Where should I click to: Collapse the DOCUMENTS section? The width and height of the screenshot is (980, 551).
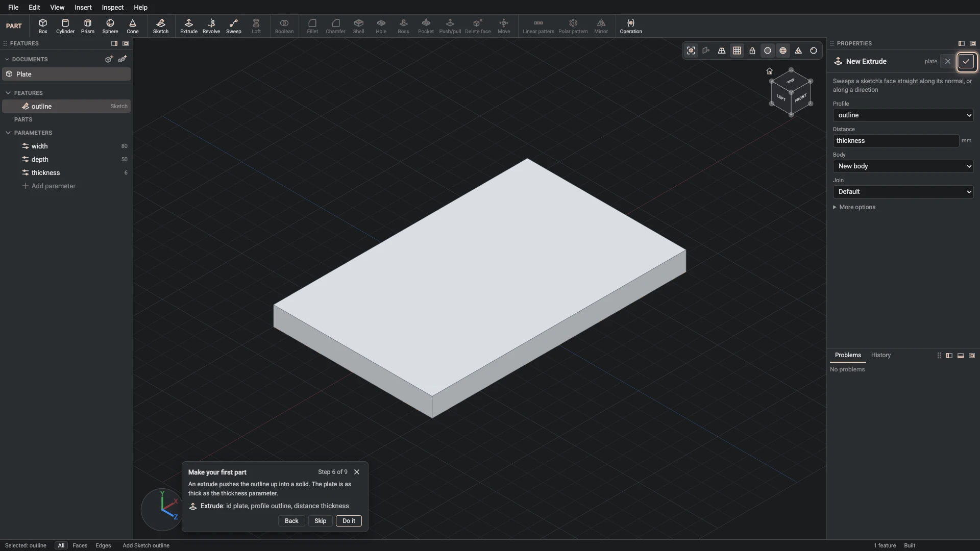[x=7, y=59]
